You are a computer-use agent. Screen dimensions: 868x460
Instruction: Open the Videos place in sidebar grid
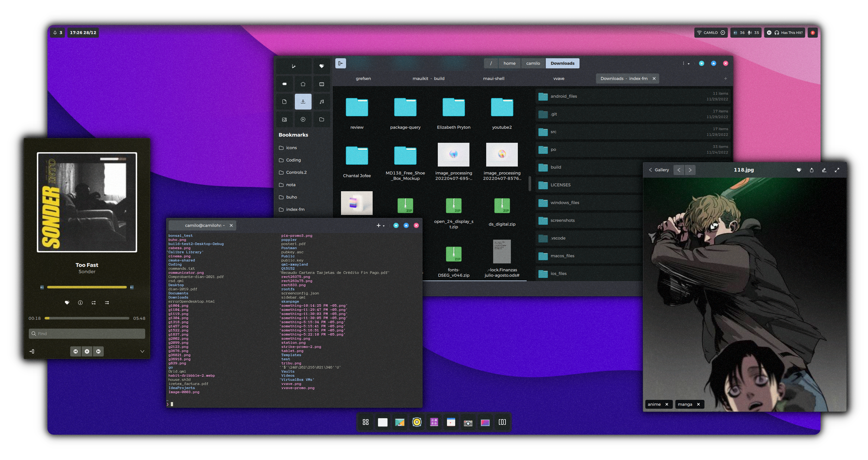[x=303, y=119]
